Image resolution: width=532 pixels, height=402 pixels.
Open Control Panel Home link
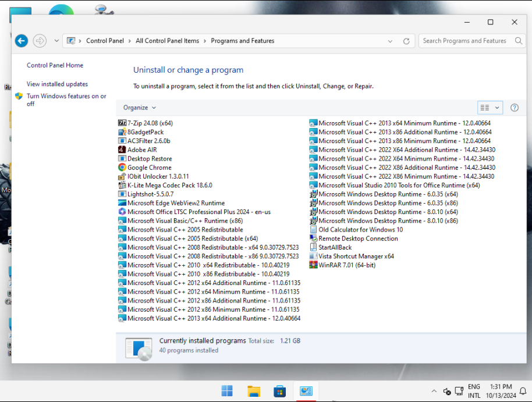tap(55, 65)
